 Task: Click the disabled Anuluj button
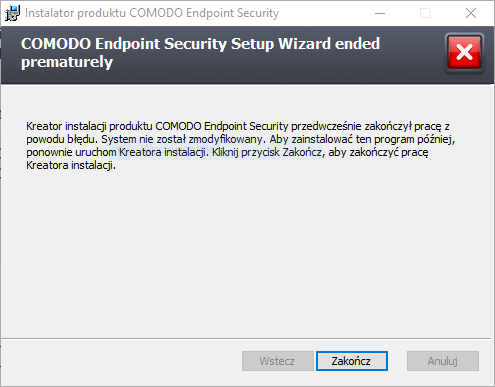(x=443, y=361)
